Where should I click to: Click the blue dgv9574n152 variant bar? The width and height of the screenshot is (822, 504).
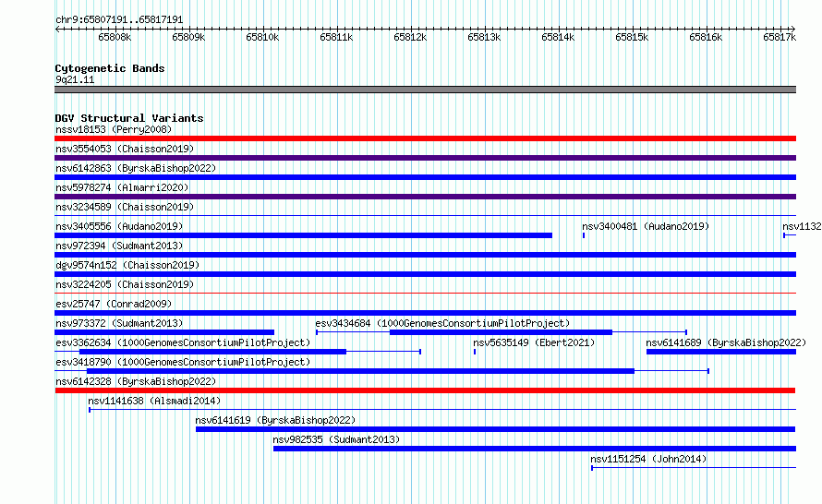[425, 274]
